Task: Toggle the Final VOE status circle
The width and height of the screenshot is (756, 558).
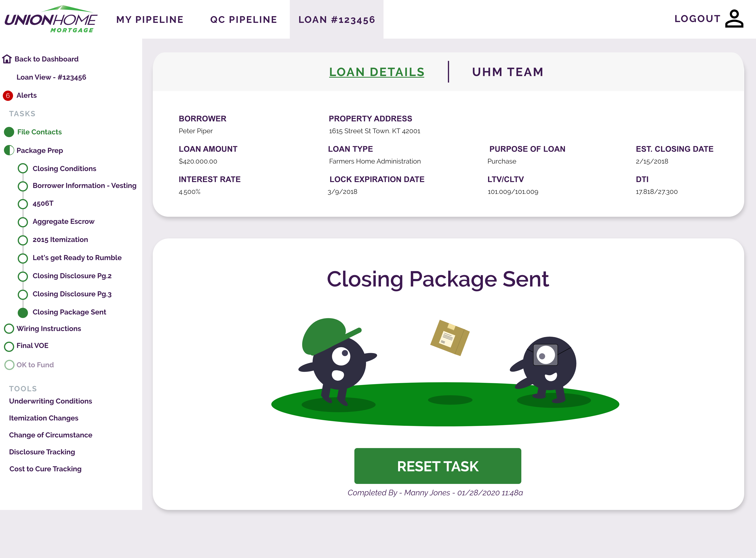Action: coord(9,347)
